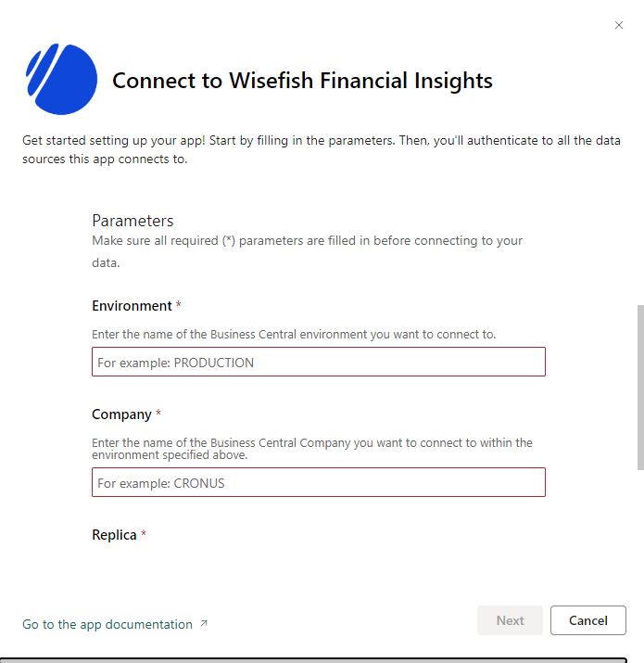644x663 pixels.
Task: Focus the Environment input field
Action: (318, 362)
